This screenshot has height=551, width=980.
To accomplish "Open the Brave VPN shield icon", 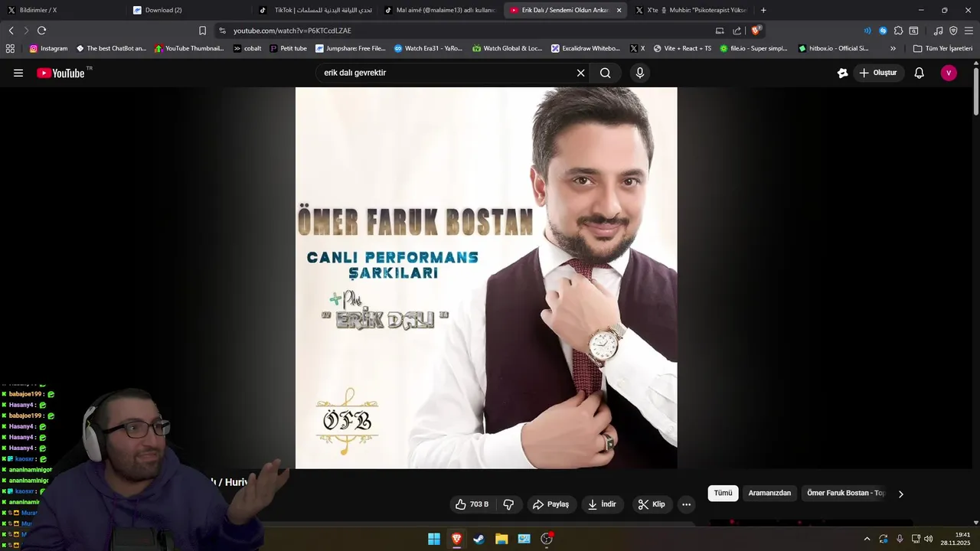I will [953, 31].
